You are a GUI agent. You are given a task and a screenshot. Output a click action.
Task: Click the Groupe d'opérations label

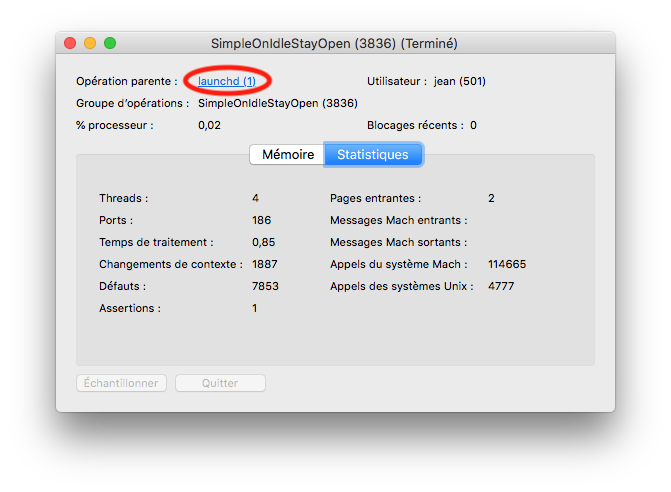coord(133,104)
